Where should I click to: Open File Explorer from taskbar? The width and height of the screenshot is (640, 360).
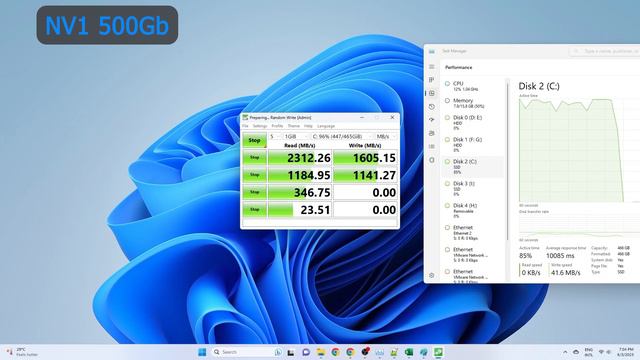click(321, 352)
